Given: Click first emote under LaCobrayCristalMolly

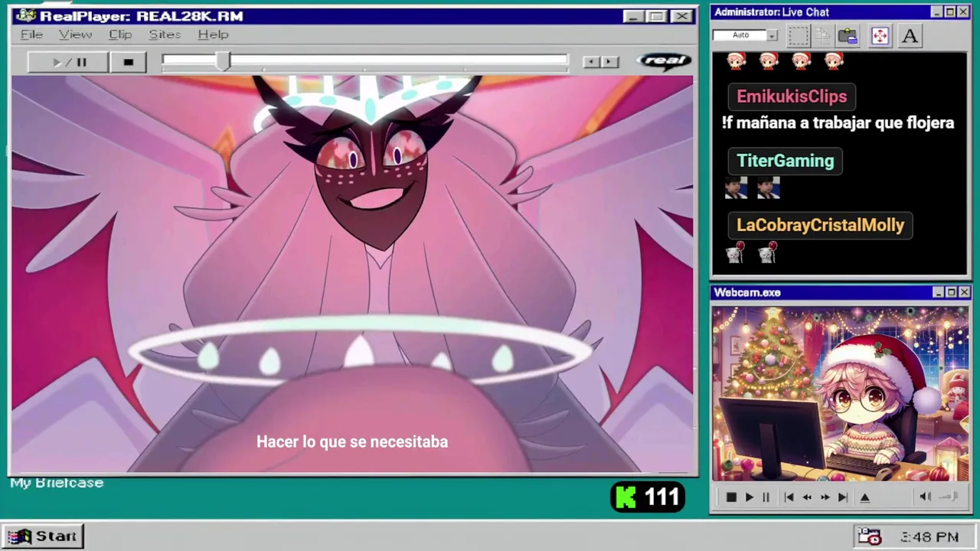Looking at the screenshot, I should coord(735,252).
